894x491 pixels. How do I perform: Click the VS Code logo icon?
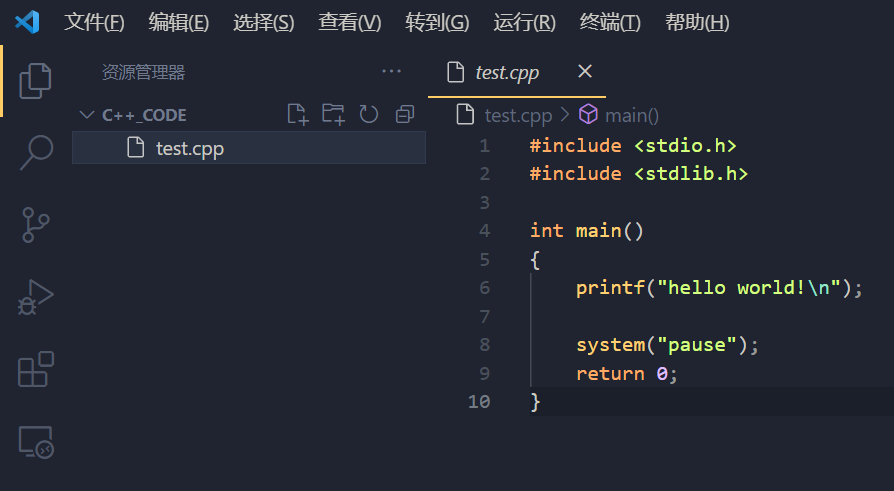tap(27, 22)
